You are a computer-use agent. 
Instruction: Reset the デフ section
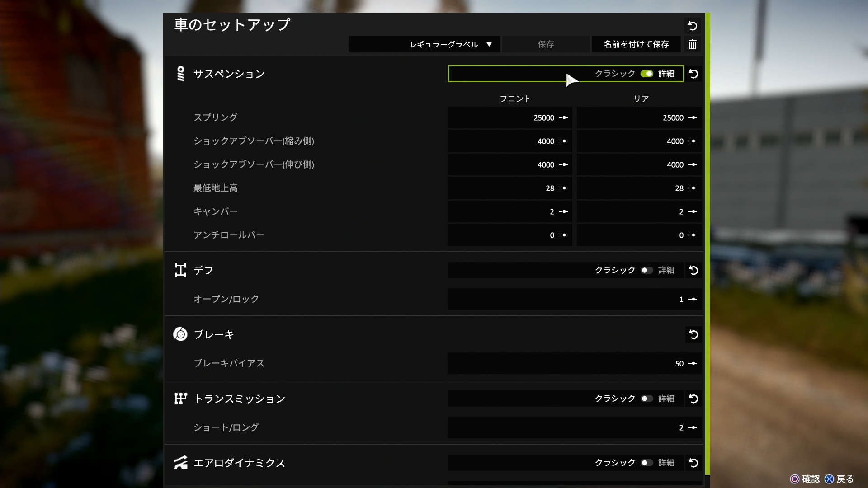[x=693, y=270]
